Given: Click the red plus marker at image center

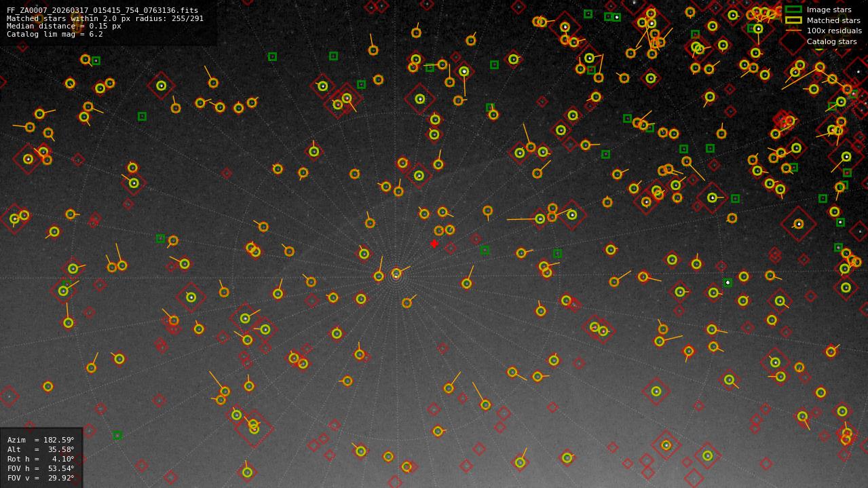Looking at the screenshot, I should 434,244.
